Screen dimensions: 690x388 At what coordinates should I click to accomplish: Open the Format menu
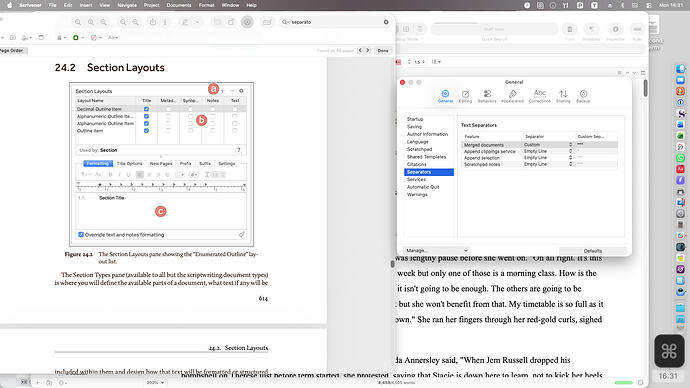(x=206, y=5)
